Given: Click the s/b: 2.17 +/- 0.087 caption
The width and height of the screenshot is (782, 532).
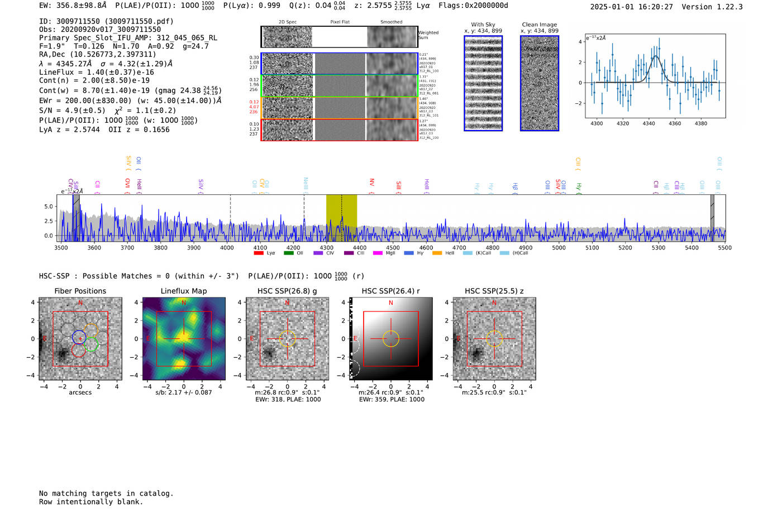Looking at the screenshot, I should [184, 392].
